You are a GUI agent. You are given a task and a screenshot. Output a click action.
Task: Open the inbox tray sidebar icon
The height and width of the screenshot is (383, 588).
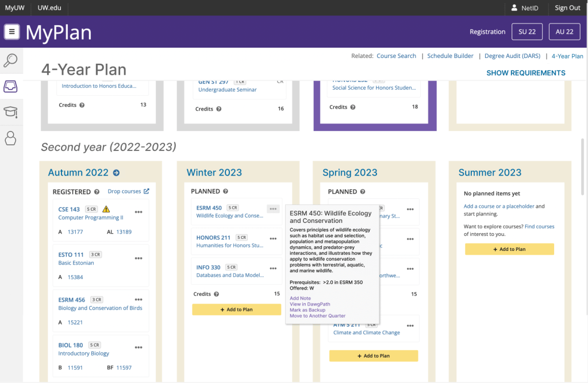11,86
